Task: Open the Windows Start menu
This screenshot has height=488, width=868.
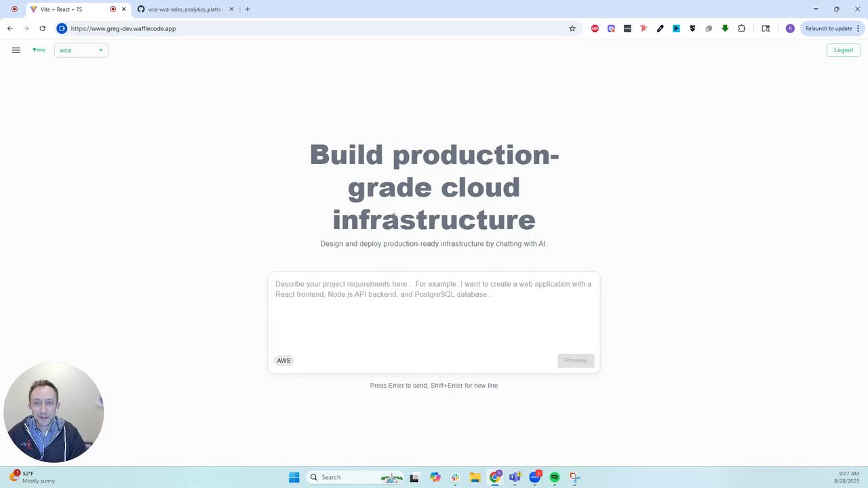Action: click(x=294, y=477)
